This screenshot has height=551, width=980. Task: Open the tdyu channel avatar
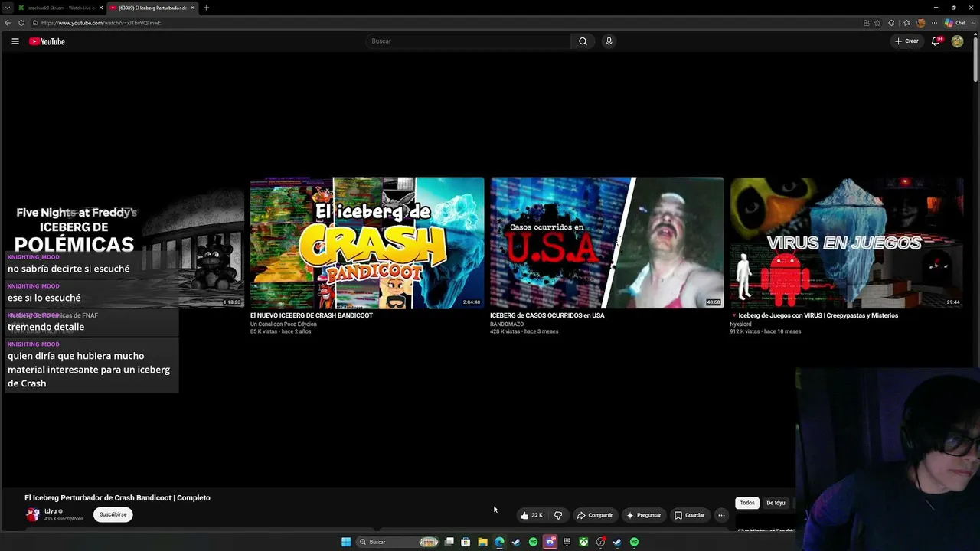[33, 514]
